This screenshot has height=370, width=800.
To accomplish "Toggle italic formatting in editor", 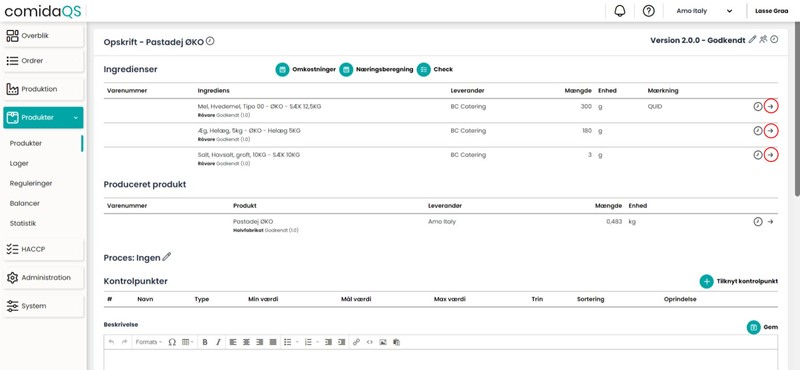I will pos(218,342).
